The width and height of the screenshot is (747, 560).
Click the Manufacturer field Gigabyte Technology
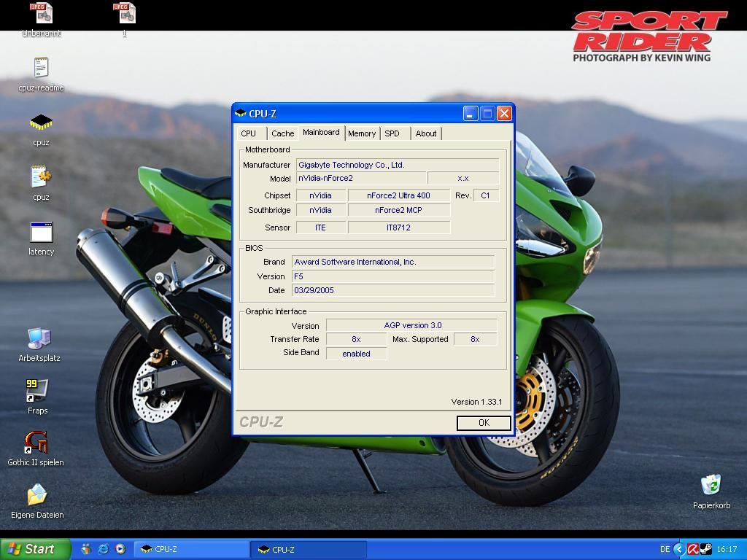point(398,165)
